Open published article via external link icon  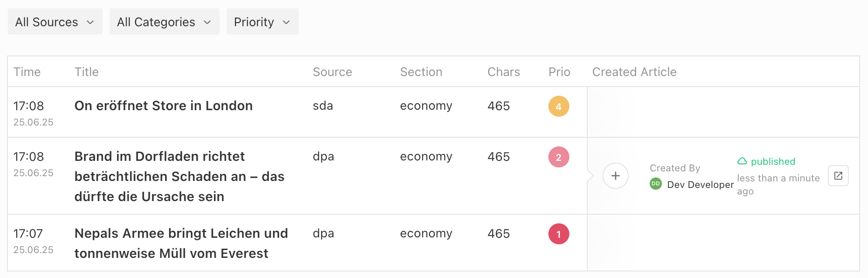tap(838, 176)
